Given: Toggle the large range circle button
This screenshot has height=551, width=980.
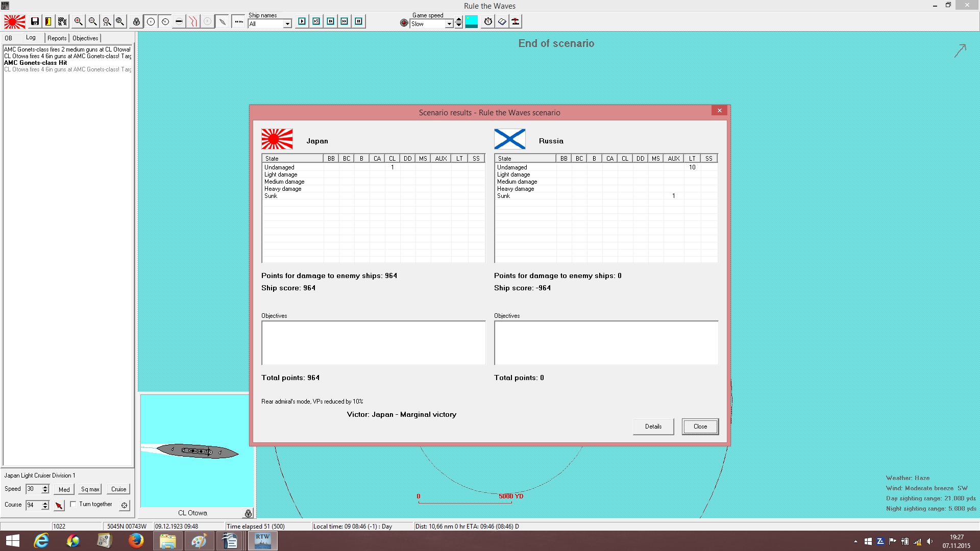Looking at the screenshot, I should click(x=151, y=21).
